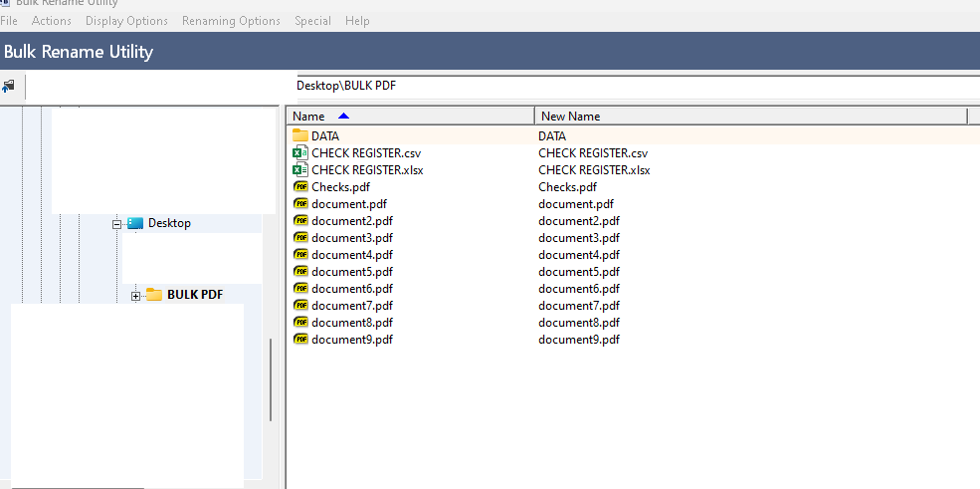The image size is (980, 489).
Task: Select CHECK REGISTER.xlsx in the Name column
Action: pyautogui.click(x=367, y=170)
